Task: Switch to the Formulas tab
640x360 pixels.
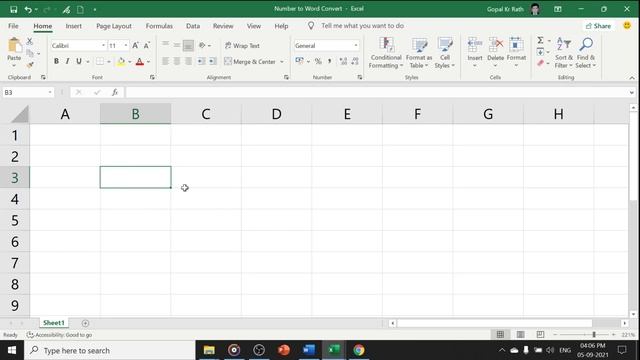Action: [159, 26]
